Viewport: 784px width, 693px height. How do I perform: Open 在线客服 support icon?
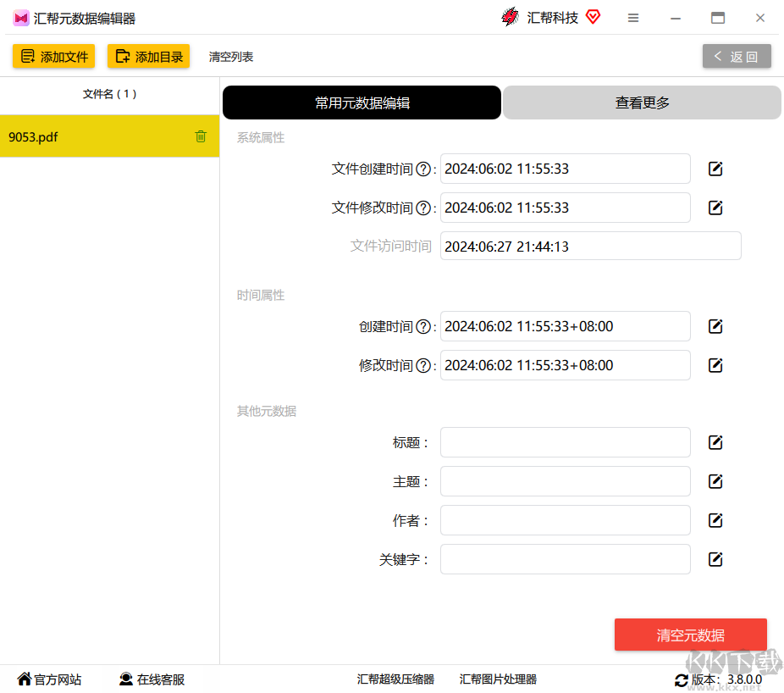point(126,679)
